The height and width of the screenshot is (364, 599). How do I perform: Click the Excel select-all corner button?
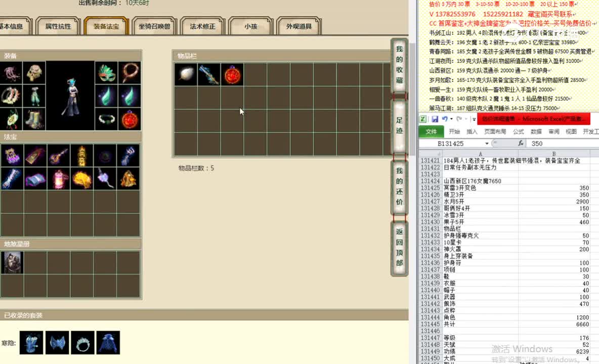[x=431, y=153]
